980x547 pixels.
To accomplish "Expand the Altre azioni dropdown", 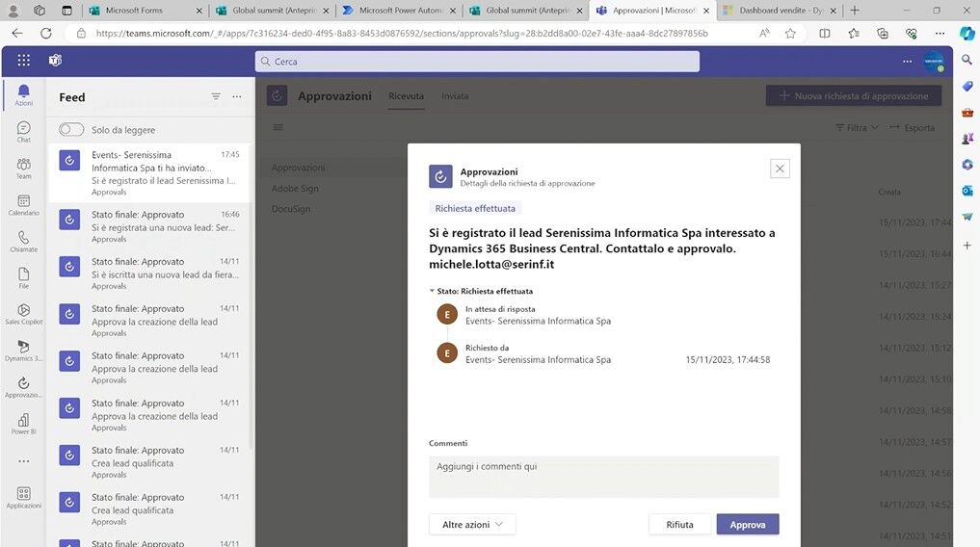I will [472, 524].
